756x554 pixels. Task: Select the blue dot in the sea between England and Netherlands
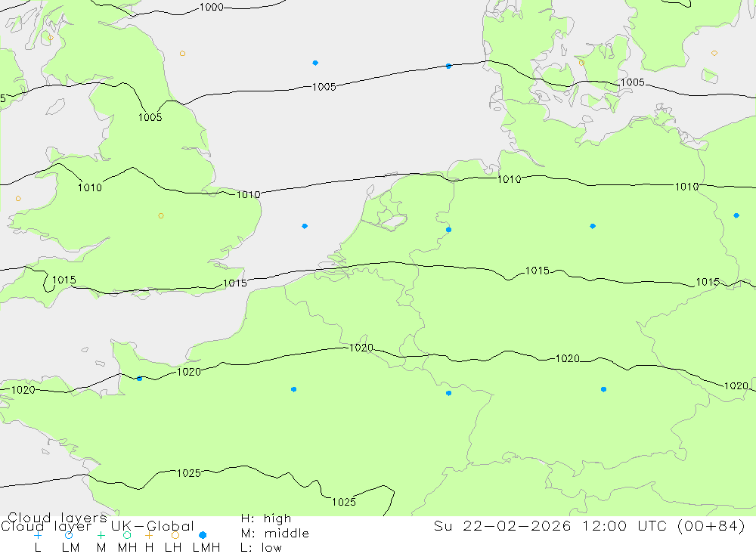tap(305, 226)
